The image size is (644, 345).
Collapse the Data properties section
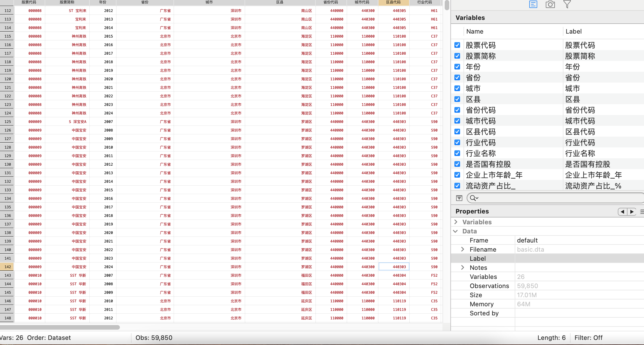tap(456, 231)
